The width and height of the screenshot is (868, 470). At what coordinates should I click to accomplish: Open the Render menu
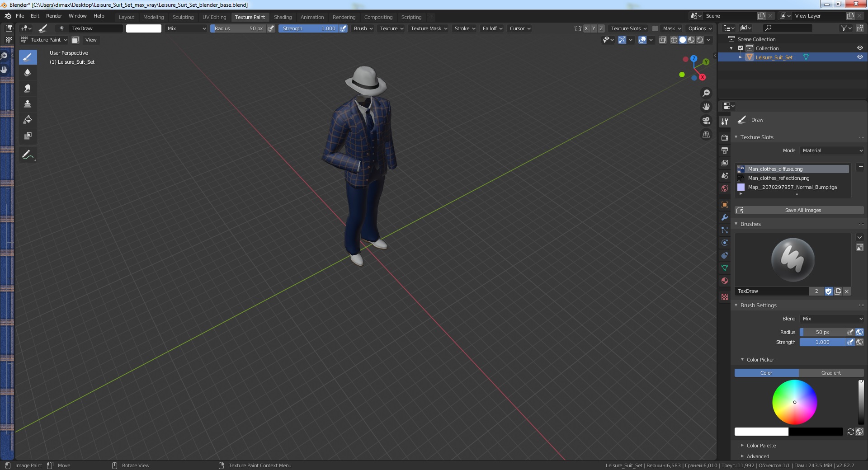[x=54, y=16]
